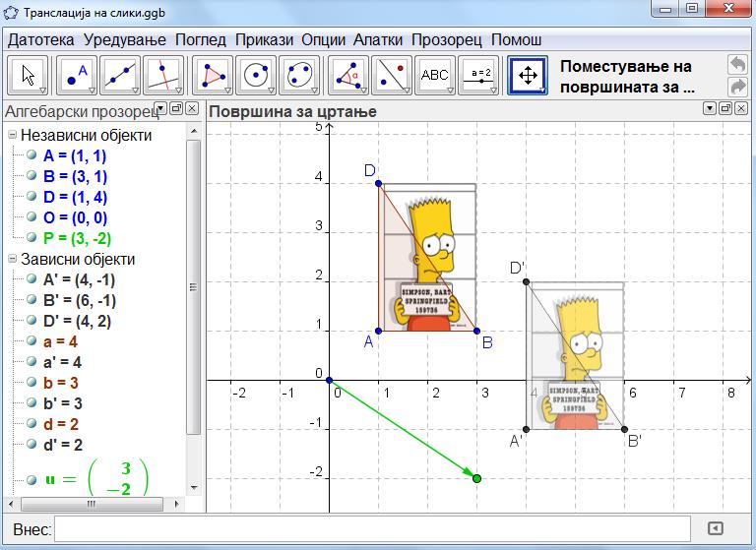Close the Drawing Pad panel
The width and height of the screenshot is (756, 550).
[x=741, y=108]
